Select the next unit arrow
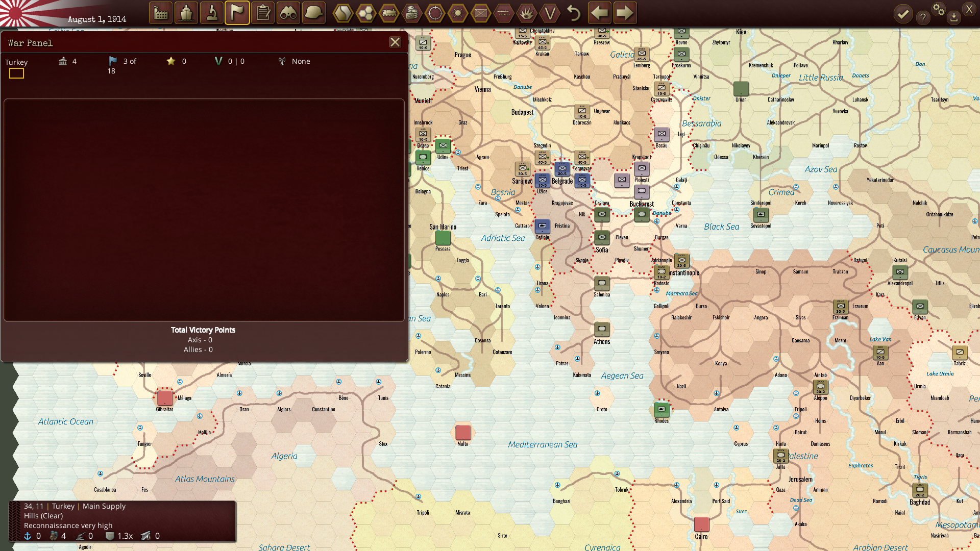 625,13
